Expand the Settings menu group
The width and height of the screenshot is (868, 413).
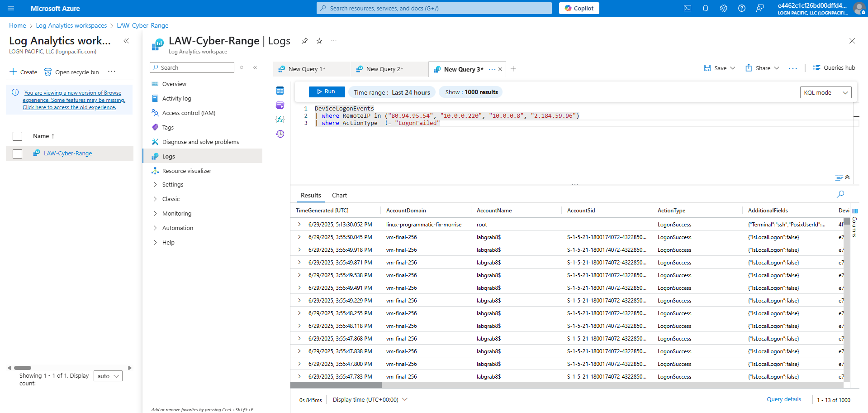point(155,184)
